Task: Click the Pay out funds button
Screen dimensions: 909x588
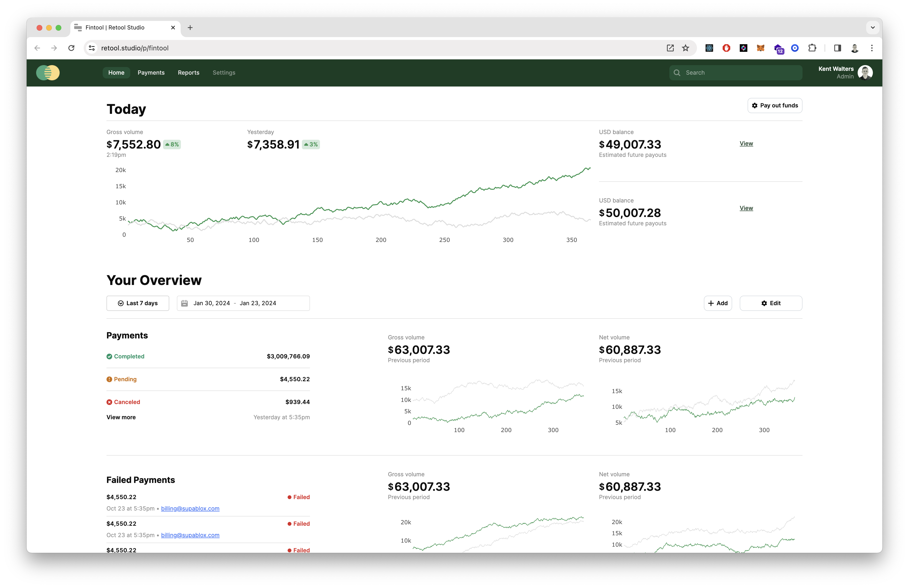Action: pos(775,105)
